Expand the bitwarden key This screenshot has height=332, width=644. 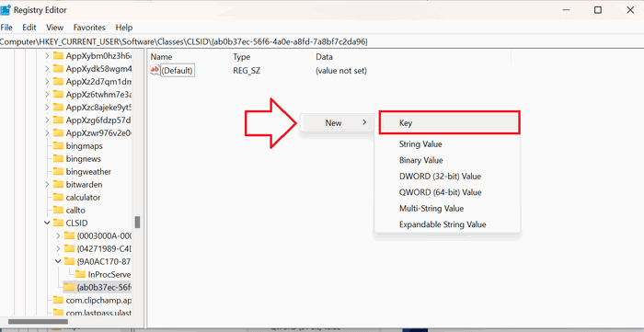pos(46,184)
